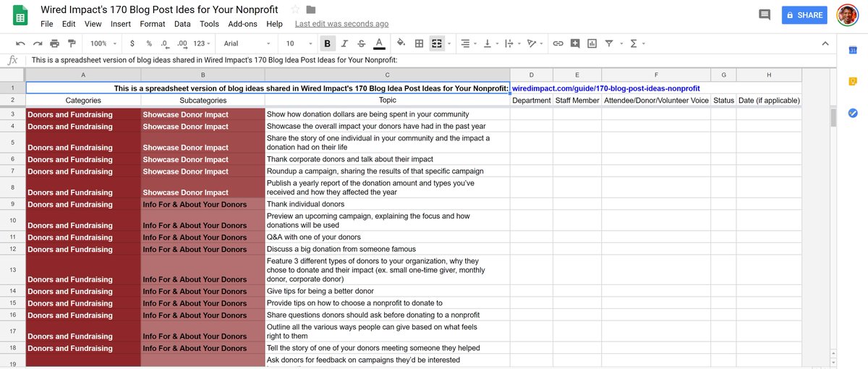Select column C header
The height and width of the screenshot is (369, 868).
click(387, 75)
